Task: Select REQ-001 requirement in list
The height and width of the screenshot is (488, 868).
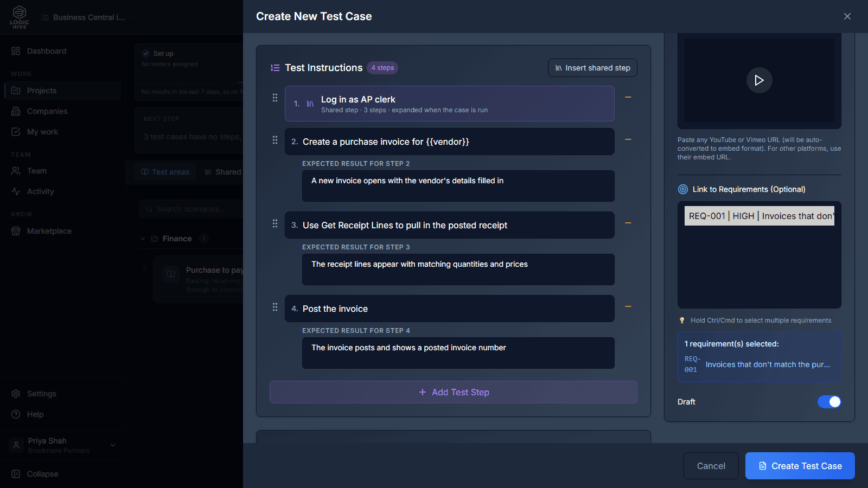Action: click(x=759, y=216)
